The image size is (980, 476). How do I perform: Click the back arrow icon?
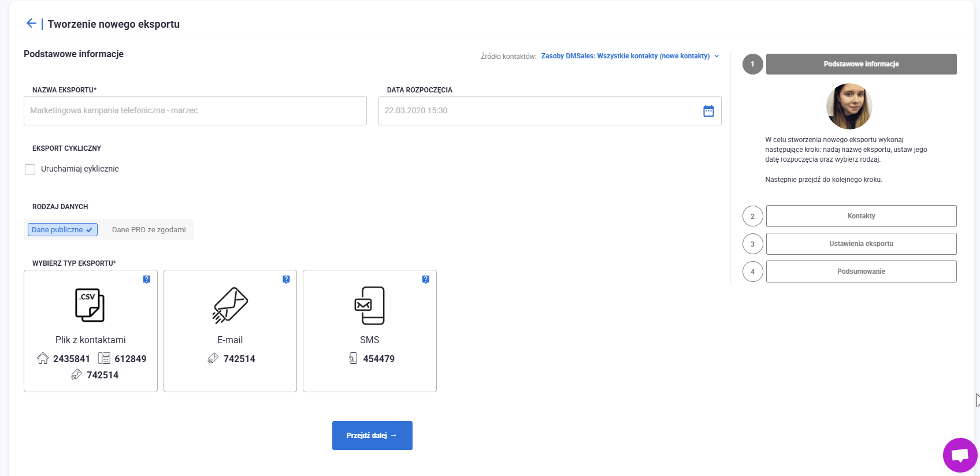pyautogui.click(x=31, y=23)
